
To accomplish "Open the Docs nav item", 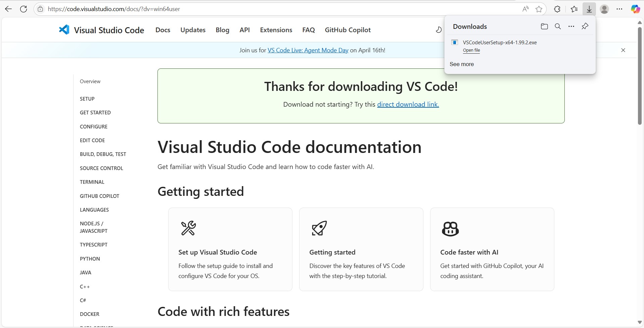I will [163, 30].
